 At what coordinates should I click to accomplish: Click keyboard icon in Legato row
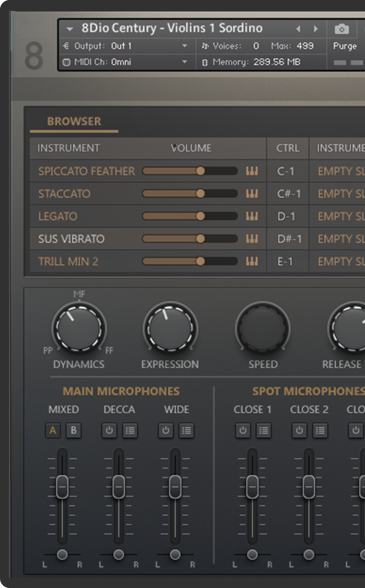[252, 216]
